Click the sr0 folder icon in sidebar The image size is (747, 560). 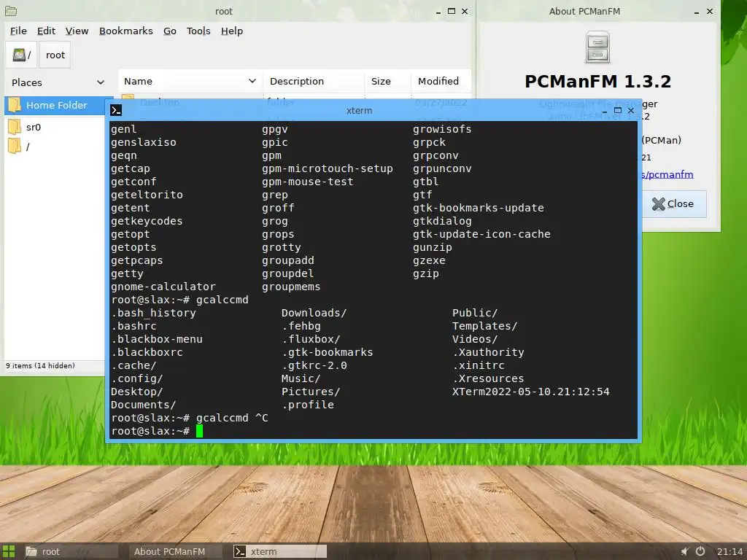coord(15,127)
